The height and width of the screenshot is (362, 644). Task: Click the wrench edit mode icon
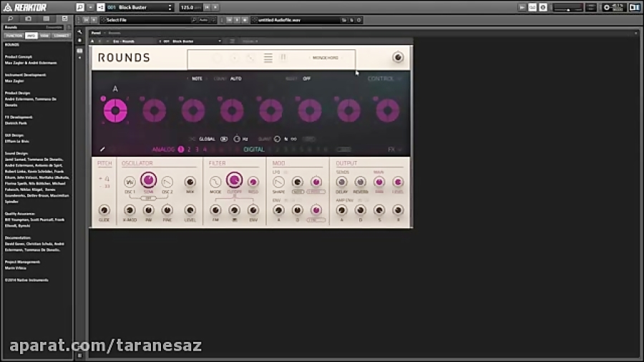[x=79, y=32]
